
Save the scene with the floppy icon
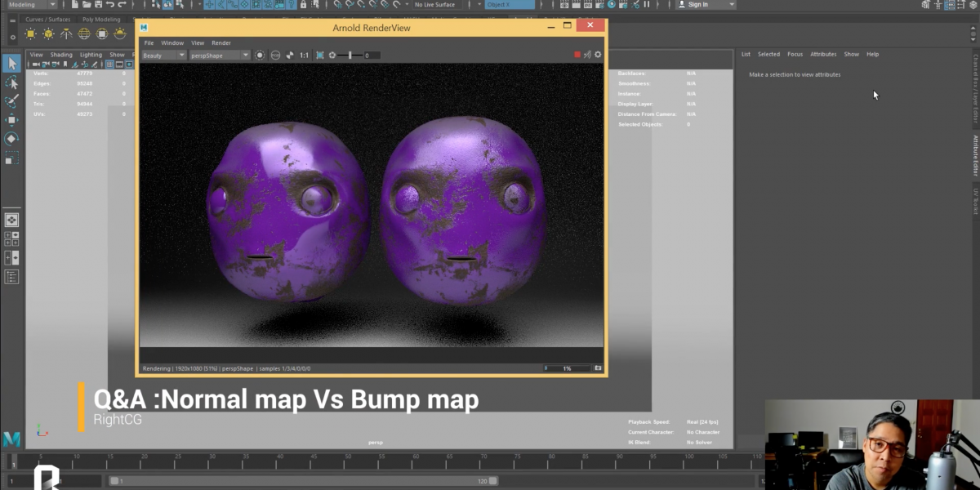tap(98, 5)
